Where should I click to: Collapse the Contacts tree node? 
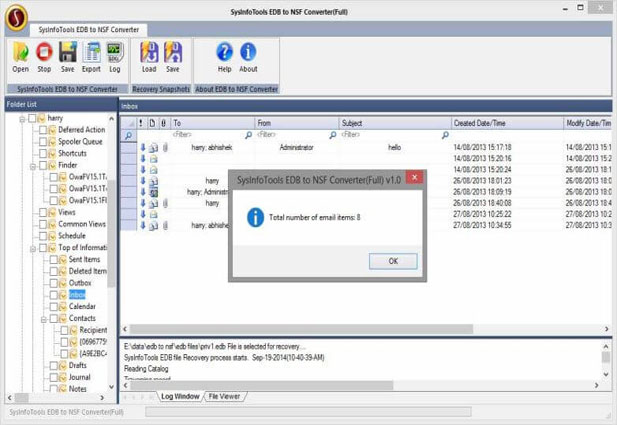[44, 320]
